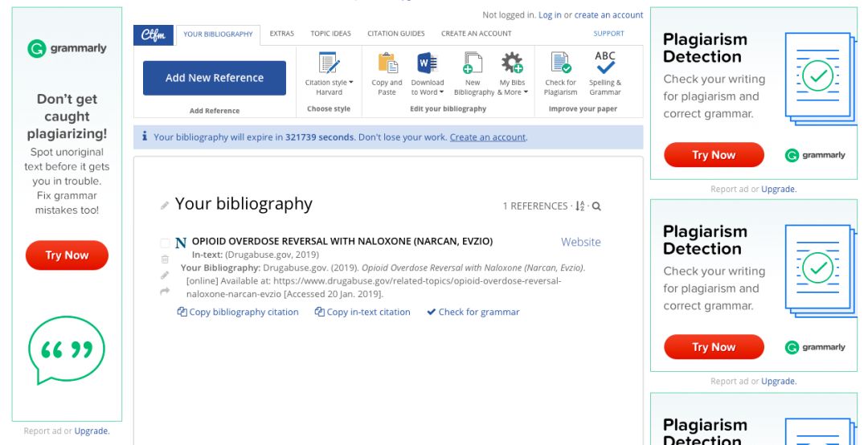Open the Opioid Overdose Reversal reference title
Image resolution: width=868 pixels, height=445 pixels.
coord(342,241)
